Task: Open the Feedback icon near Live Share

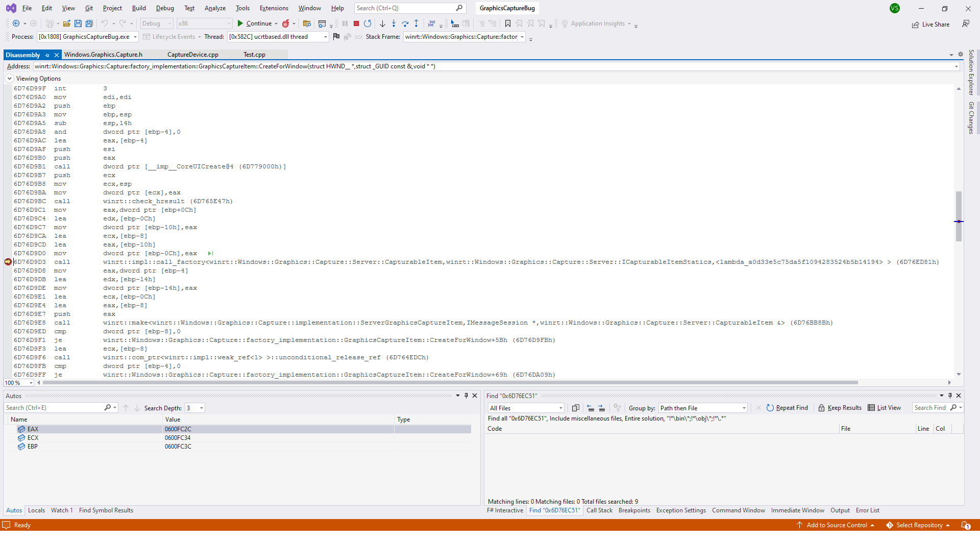Action: (x=965, y=24)
